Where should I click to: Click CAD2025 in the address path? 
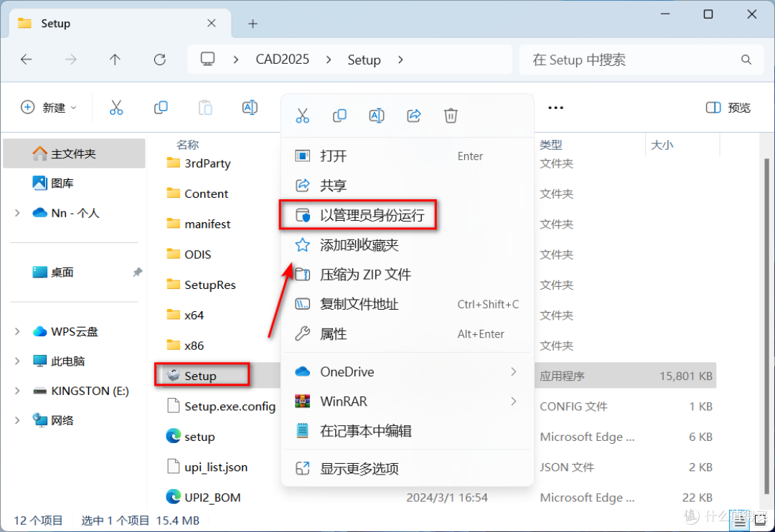(282, 60)
